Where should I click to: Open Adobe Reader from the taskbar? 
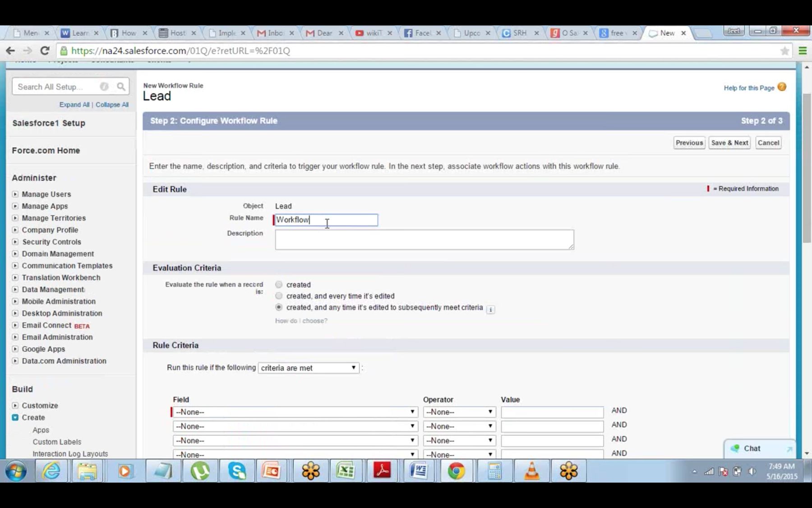[382, 471]
